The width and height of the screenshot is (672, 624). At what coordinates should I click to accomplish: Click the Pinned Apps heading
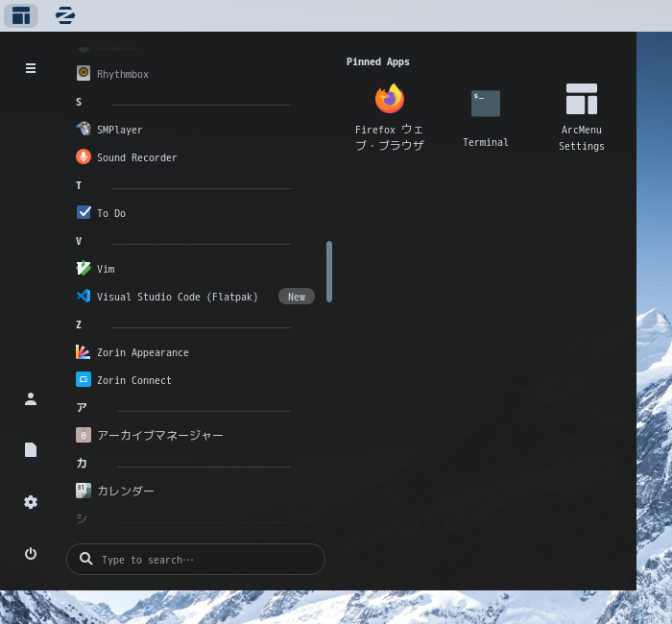378,61
